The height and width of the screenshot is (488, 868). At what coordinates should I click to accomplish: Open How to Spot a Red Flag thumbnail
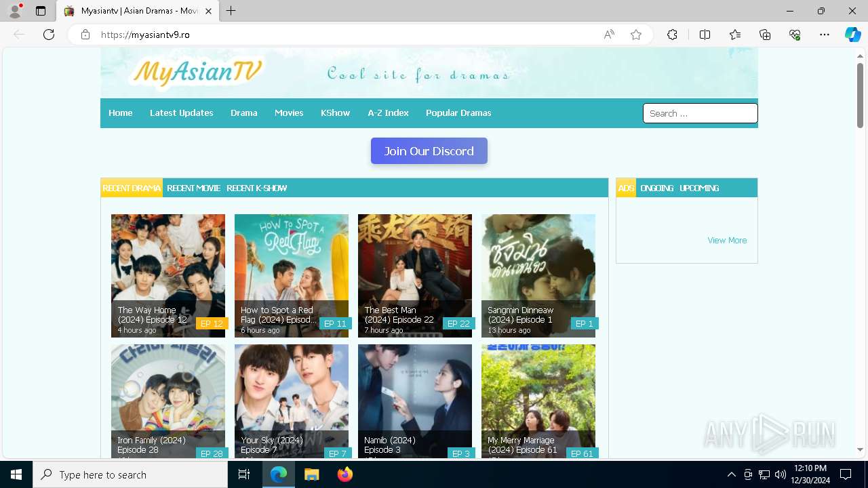(x=292, y=276)
